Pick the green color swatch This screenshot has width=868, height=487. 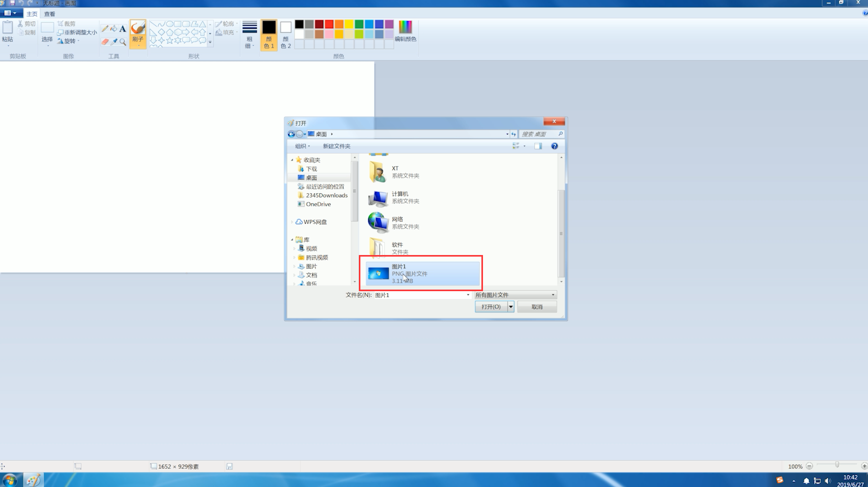(x=359, y=24)
